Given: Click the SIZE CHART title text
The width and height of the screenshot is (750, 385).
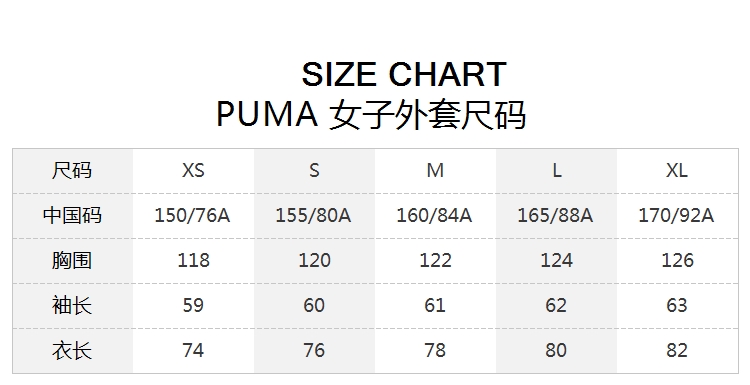Looking at the screenshot, I should pyautogui.click(x=404, y=74).
